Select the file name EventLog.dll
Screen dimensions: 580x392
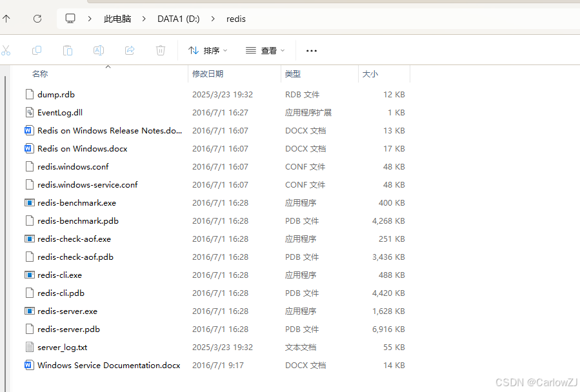pyautogui.click(x=60, y=113)
